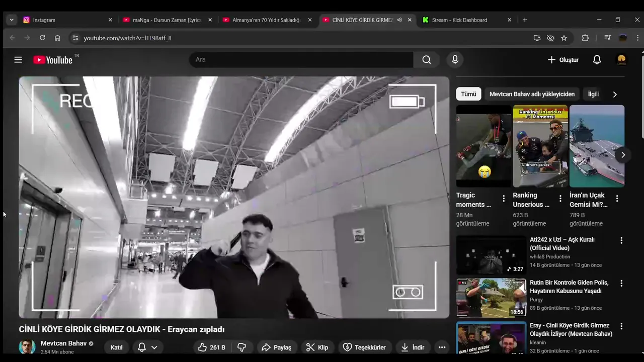This screenshot has width=644, height=362.
Task: Open the media control music icon
Action: click(607, 38)
